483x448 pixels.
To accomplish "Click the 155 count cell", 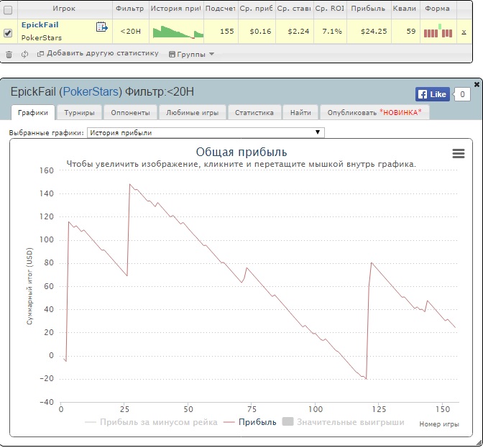I will tap(227, 32).
